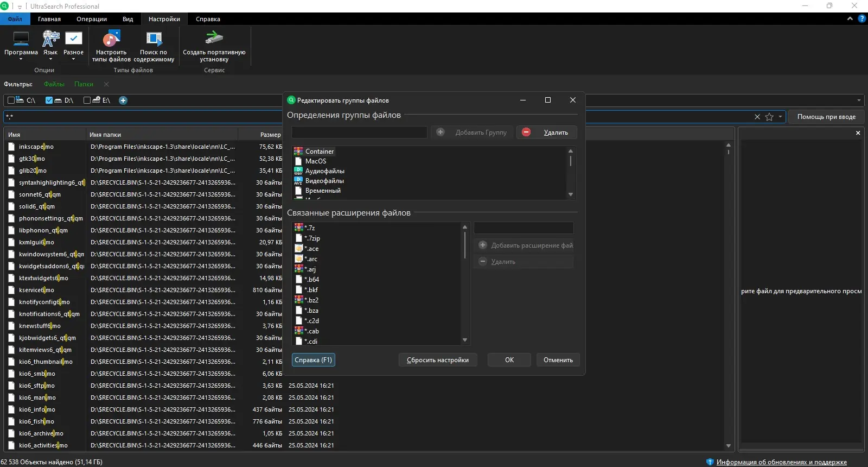Enable the E:\ drive checkbox
The image size is (868, 467).
tap(87, 100)
